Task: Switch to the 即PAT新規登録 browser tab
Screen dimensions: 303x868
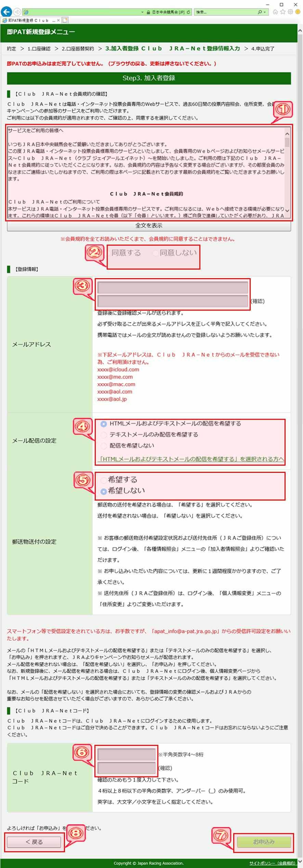Action: coord(29,21)
